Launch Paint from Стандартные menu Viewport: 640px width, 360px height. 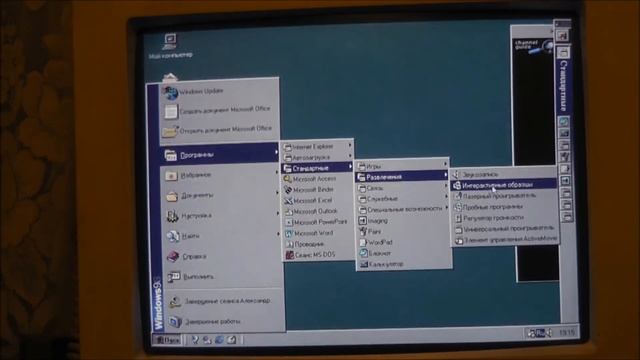(404, 231)
